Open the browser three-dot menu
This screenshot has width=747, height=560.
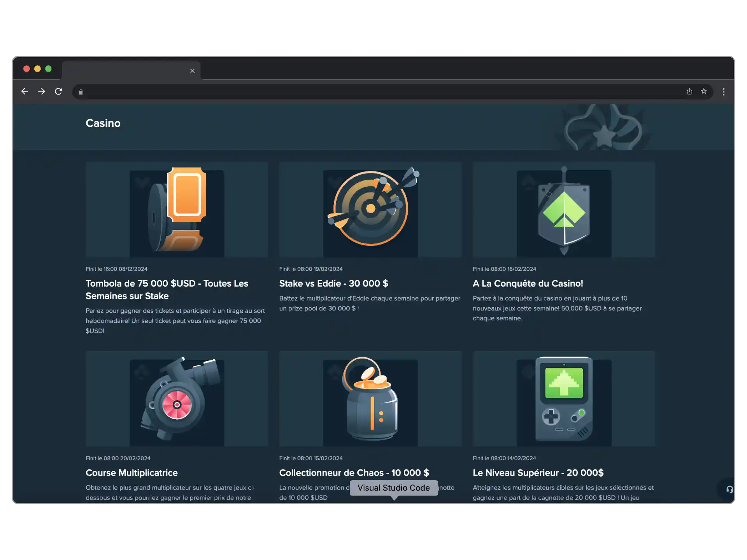[x=724, y=92]
